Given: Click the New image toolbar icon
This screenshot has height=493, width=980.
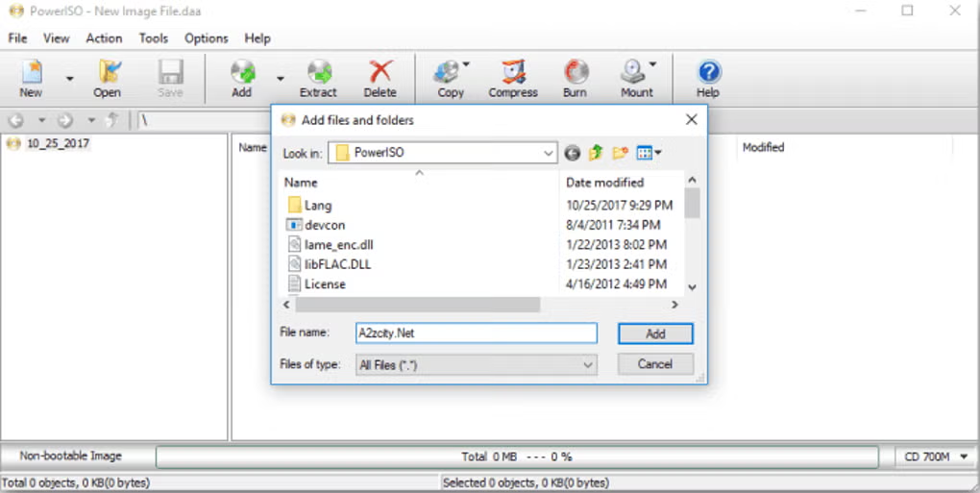Looking at the screenshot, I should point(31,76).
